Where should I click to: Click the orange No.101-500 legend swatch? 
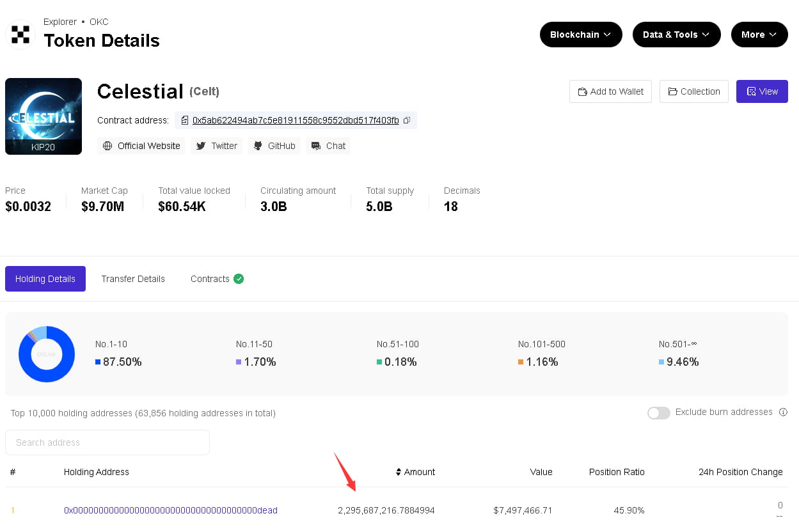521,362
